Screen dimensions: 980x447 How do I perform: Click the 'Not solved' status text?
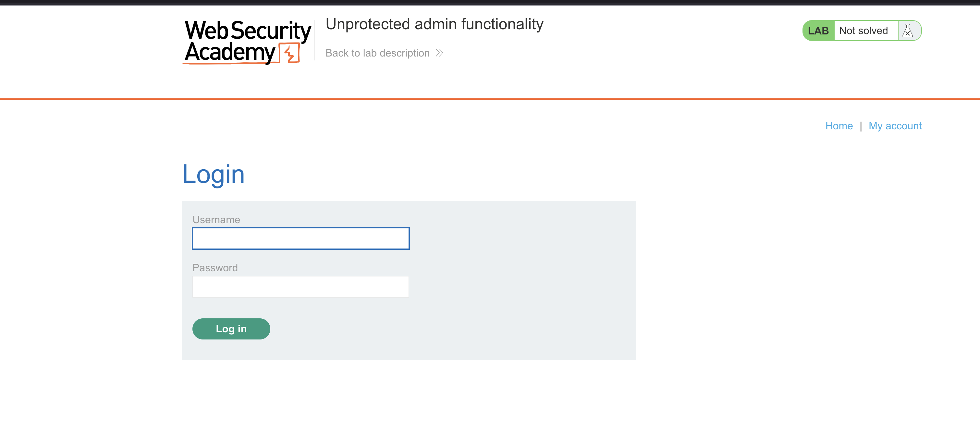[863, 31]
